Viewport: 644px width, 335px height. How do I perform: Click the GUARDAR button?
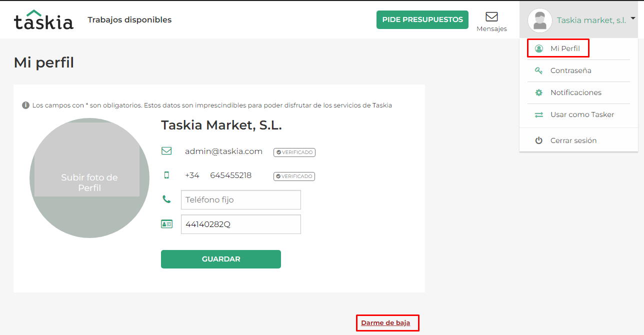[221, 259]
